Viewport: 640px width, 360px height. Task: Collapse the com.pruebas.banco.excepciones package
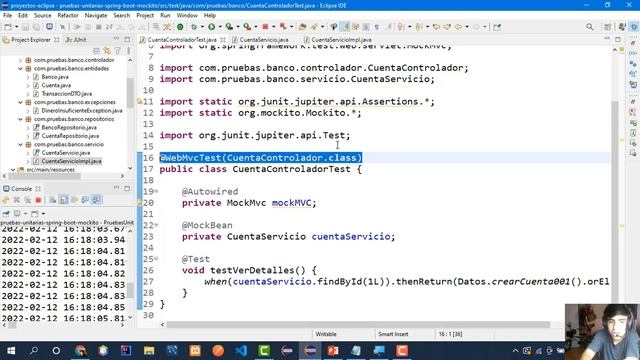click(20, 102)
